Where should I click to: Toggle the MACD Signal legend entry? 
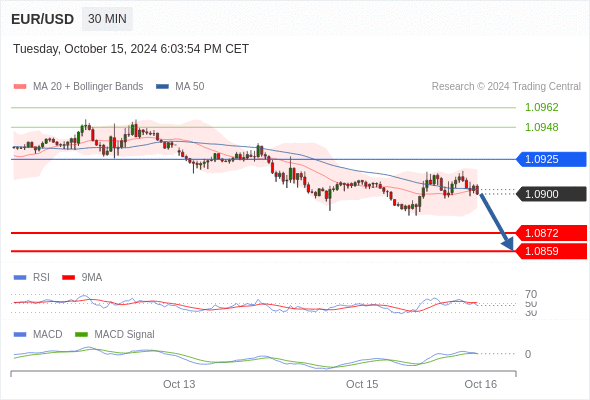pyautogui.click(x=115, y=334)
